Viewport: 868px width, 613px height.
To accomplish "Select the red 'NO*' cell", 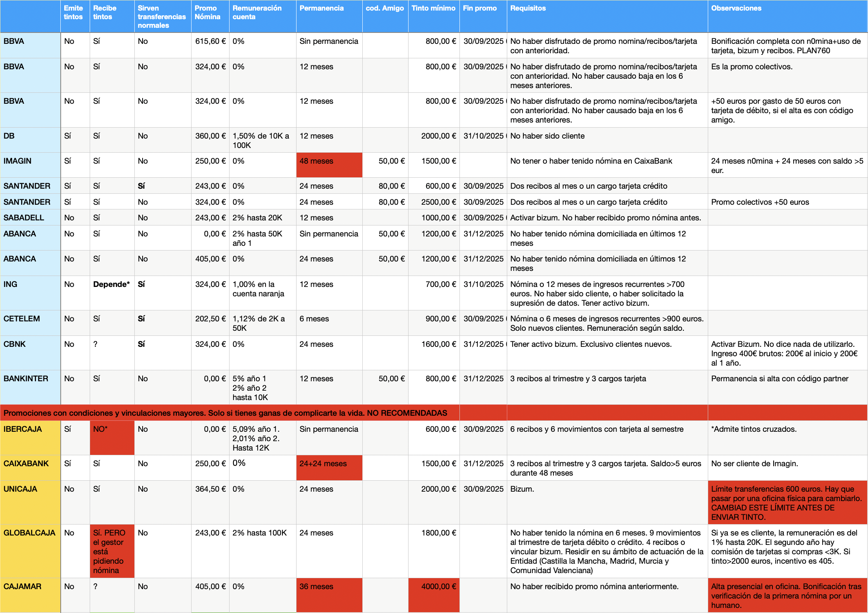I will click(112, 438).
